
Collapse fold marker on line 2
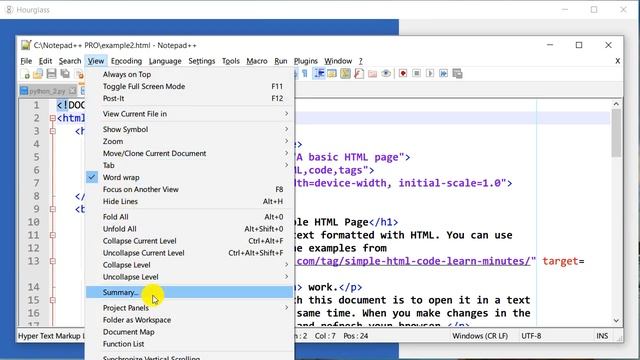[x=53, y=118]
